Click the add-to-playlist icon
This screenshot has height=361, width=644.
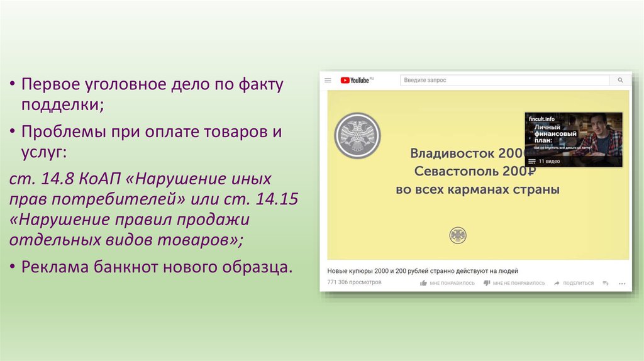tap(606, 283)
